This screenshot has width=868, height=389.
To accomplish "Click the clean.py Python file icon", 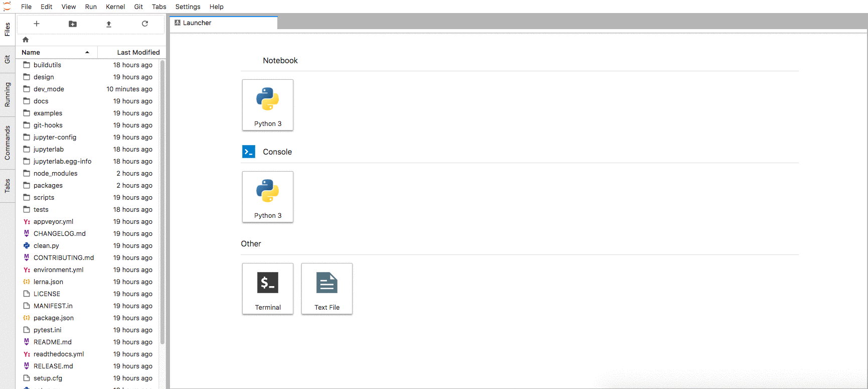I will click(x=27, y=245).
